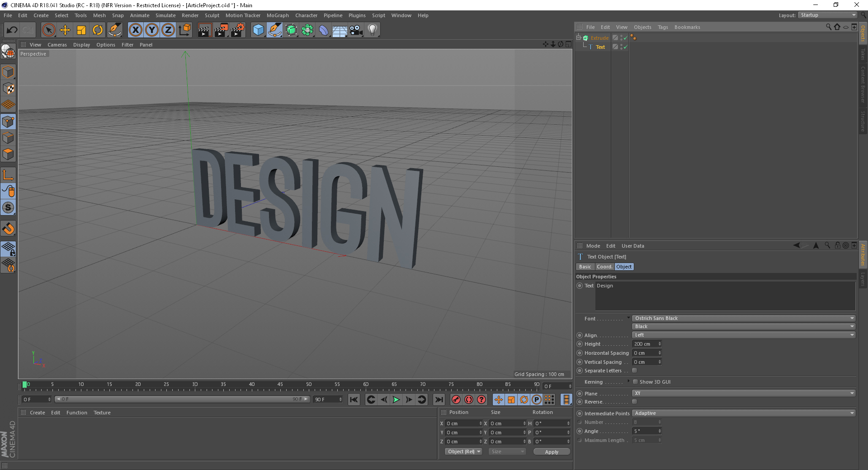868x470 pixels.
Task: Enable the Reverse checkbox
Action: (x=635, y=402)
